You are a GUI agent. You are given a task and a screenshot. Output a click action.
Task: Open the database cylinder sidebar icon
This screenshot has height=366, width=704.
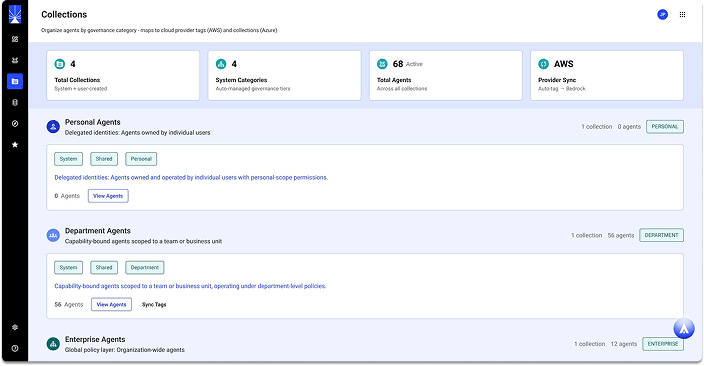click(15, 102)
